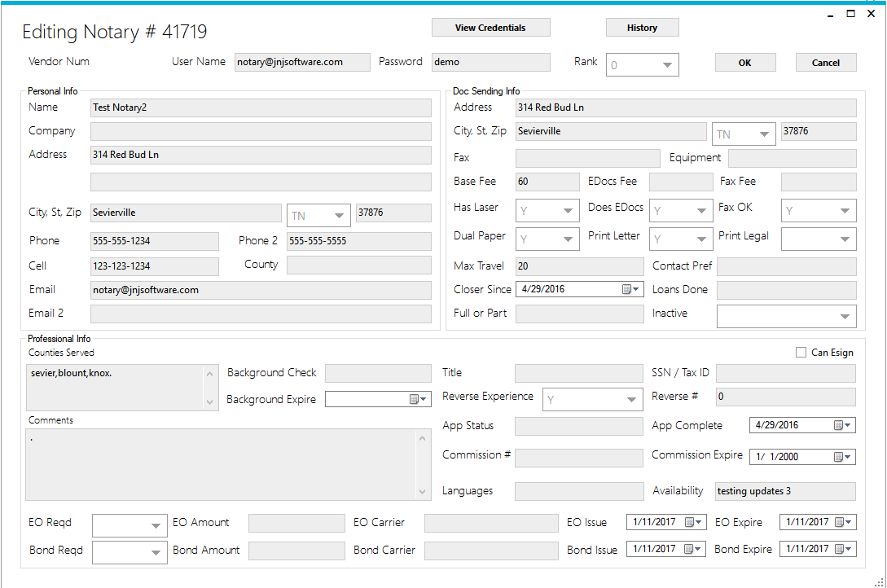Open the Bond Issue calendar picker
The width and height of the screenshot is (887, 588).
click(693, 550)
